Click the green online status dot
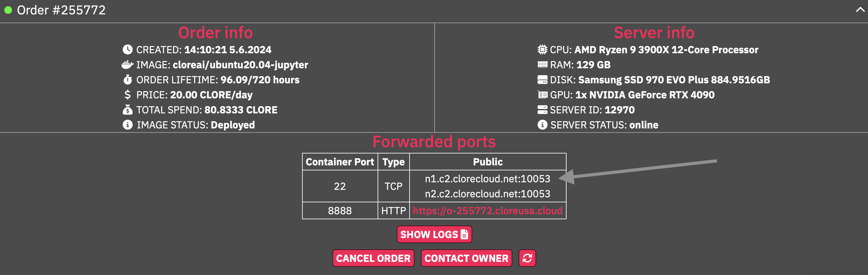The height and width of the screenshot is (275, 868). 8,9
